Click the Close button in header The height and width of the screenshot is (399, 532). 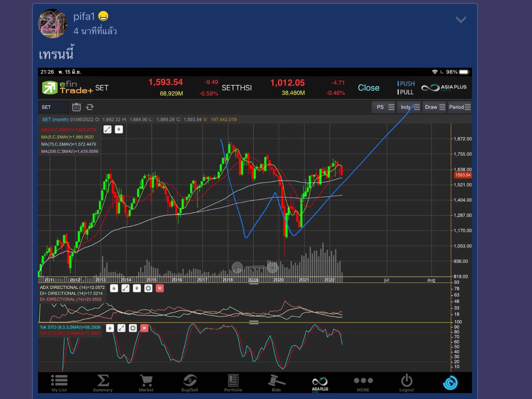368,88
